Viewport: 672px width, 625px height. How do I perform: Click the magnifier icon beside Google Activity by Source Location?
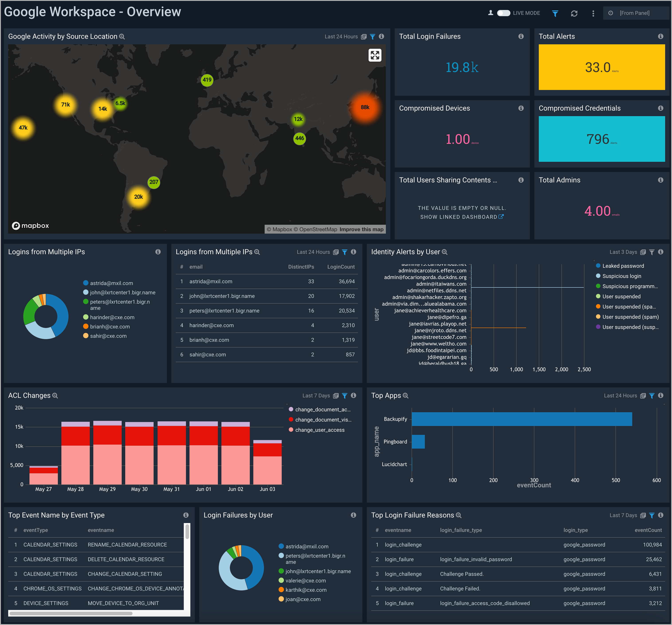click(122, 37)
